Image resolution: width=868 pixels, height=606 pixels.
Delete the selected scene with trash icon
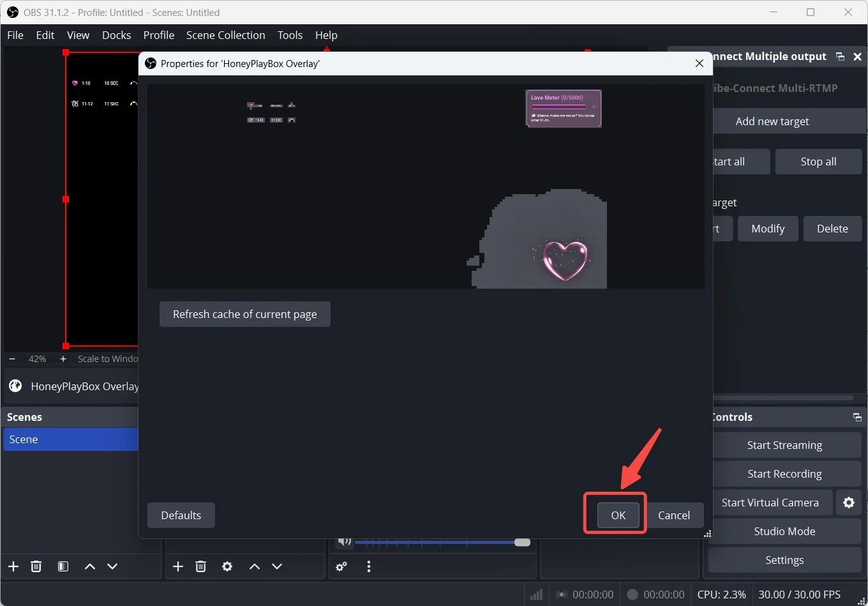pyautogui.click(x=36, y=566)
